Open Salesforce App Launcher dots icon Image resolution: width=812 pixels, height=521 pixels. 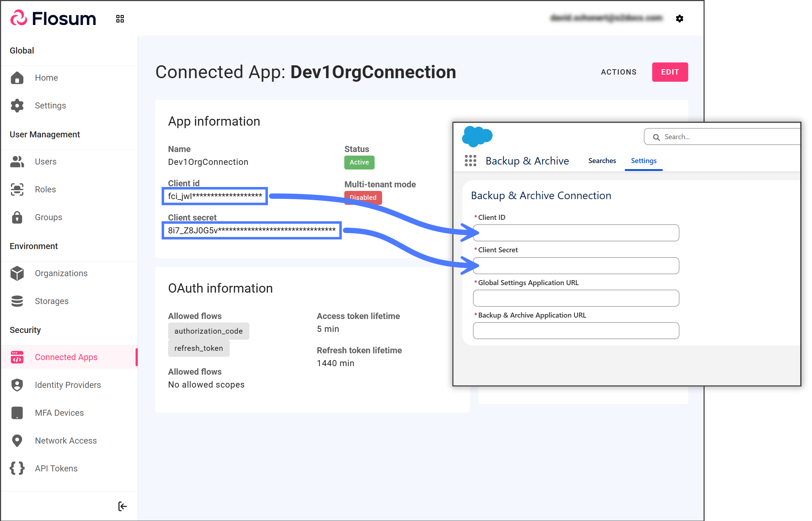pyautogui.click(x=470, y=161)
